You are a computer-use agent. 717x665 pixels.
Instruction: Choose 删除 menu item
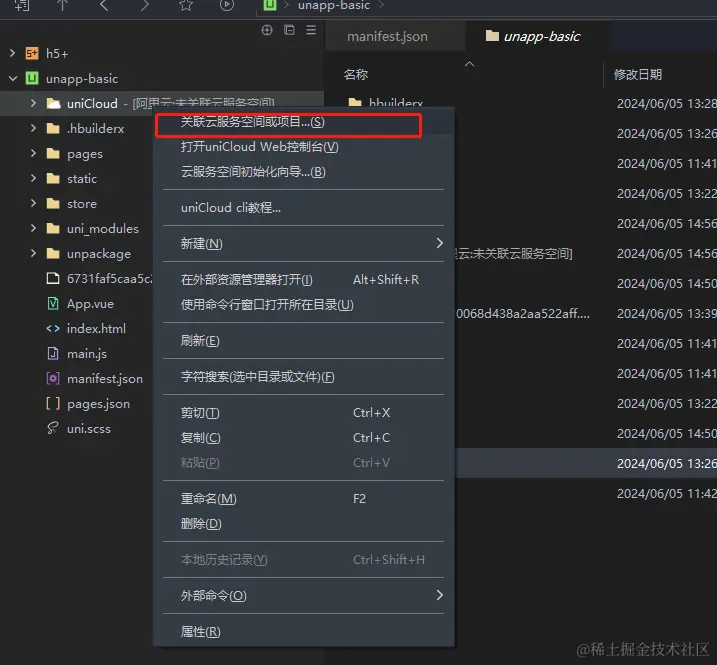(304, 524)
